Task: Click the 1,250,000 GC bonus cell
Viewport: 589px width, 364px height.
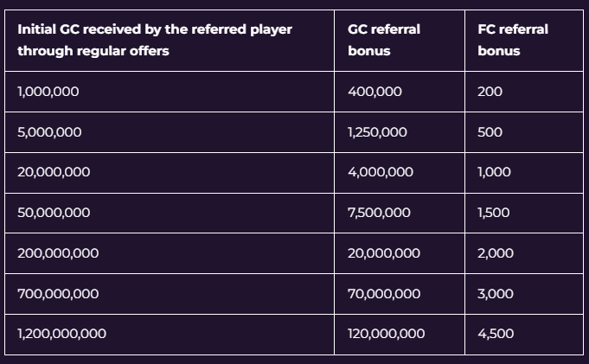Action: (377, 132)
